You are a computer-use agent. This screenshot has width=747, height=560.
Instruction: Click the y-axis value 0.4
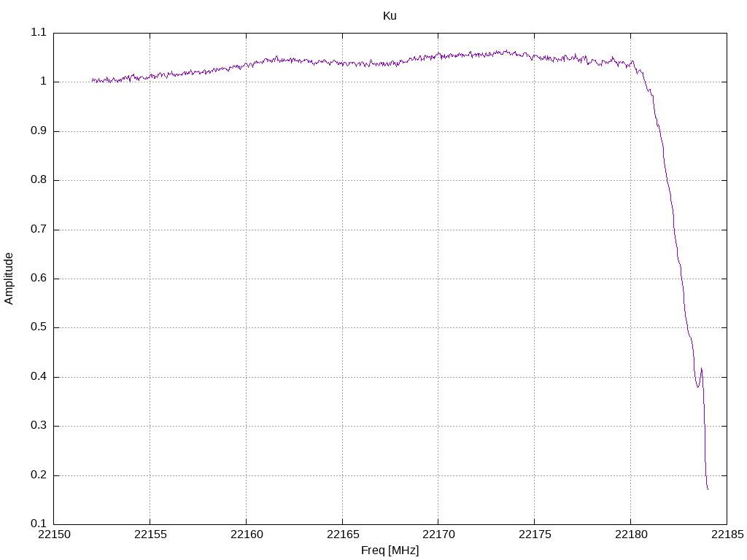39,377
